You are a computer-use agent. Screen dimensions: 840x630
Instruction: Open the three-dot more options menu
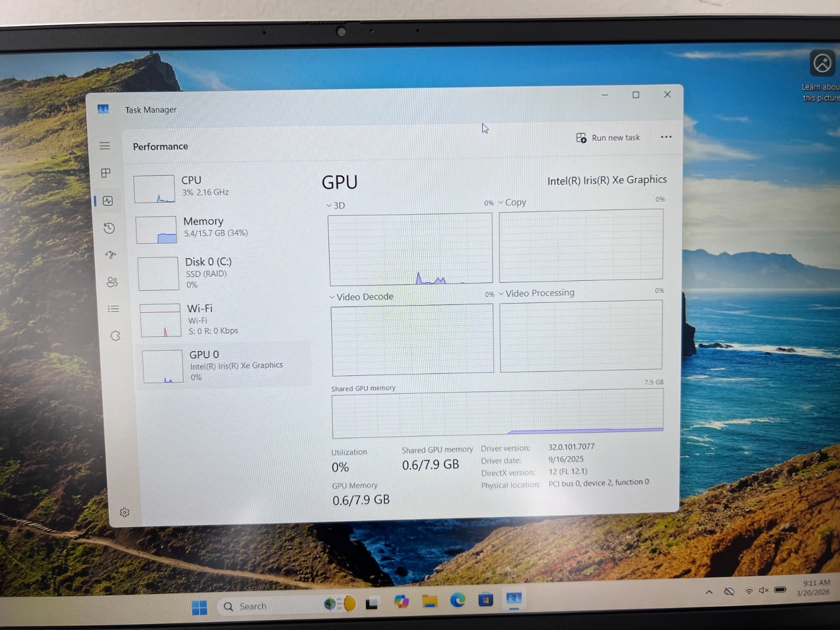[x=666, y=136]
